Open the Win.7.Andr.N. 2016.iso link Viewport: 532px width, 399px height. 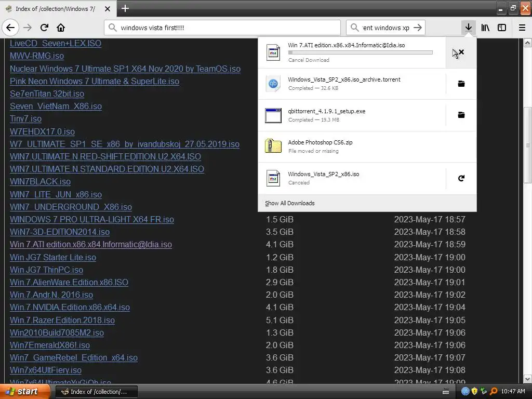coord(51,295)
